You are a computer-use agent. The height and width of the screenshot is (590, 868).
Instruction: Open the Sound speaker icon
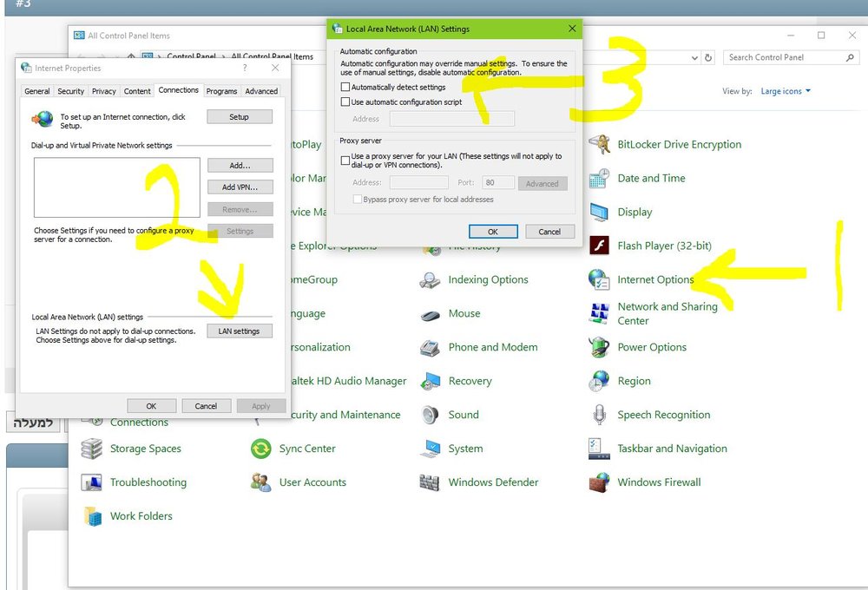(430, 415)
